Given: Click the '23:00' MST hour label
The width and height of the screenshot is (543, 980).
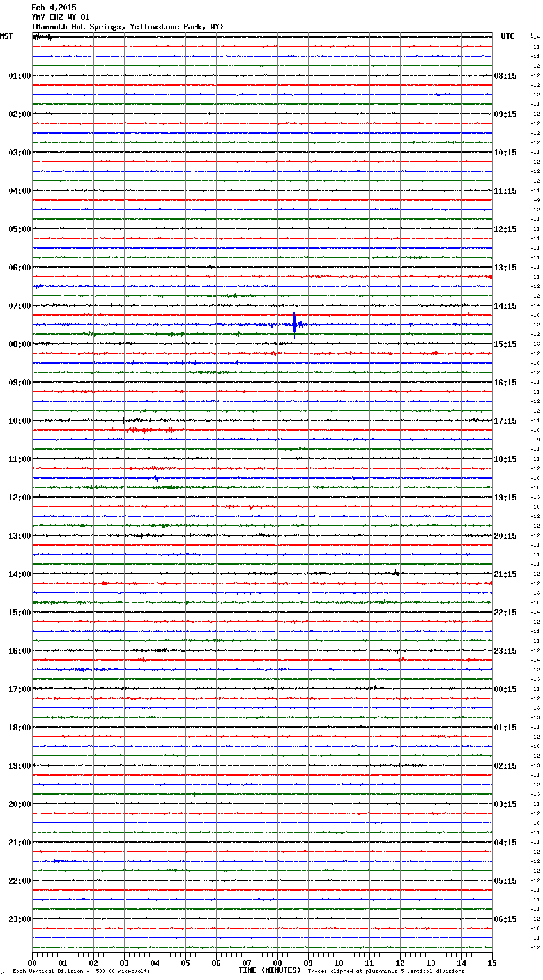Looking at the screenshot, I should click(x=19, y=919).
